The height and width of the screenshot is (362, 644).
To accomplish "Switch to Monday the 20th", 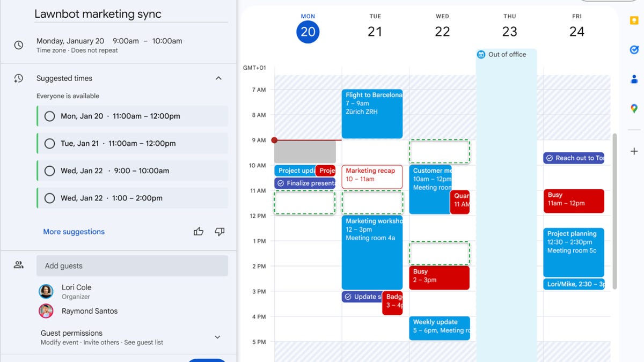I will pyautogui.click(x=308, y=31).
